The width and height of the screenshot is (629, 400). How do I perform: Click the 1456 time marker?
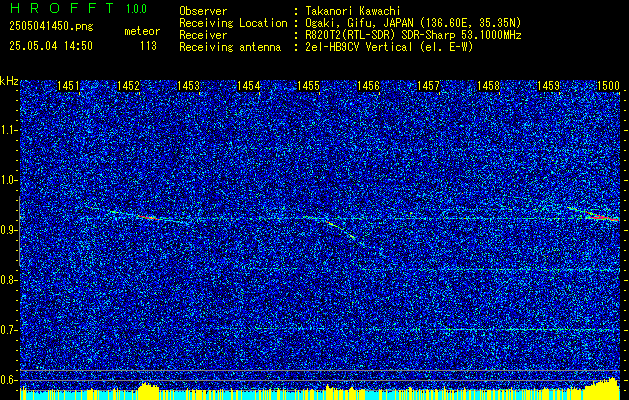(369, 86)
